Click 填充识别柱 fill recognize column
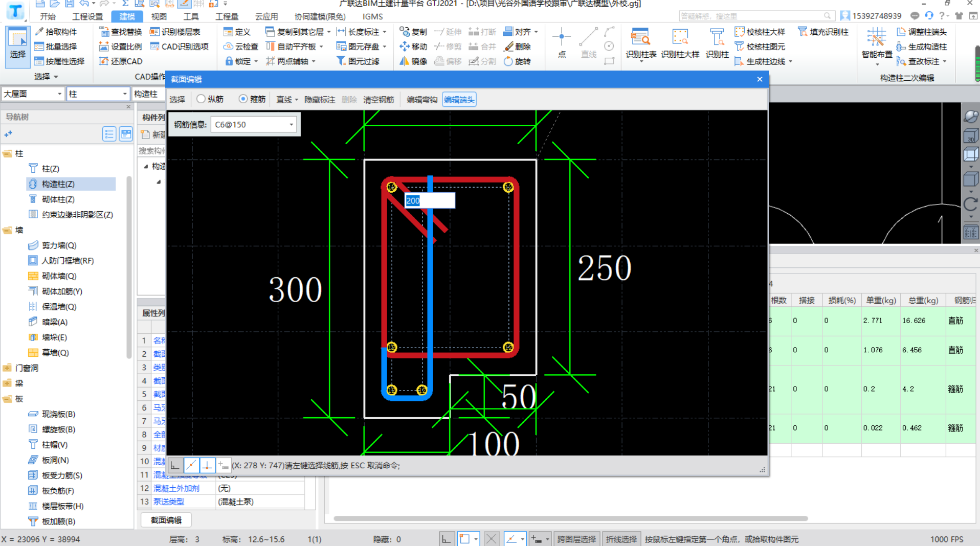This screenshot has width=980, height=546. tap(823, 32)
